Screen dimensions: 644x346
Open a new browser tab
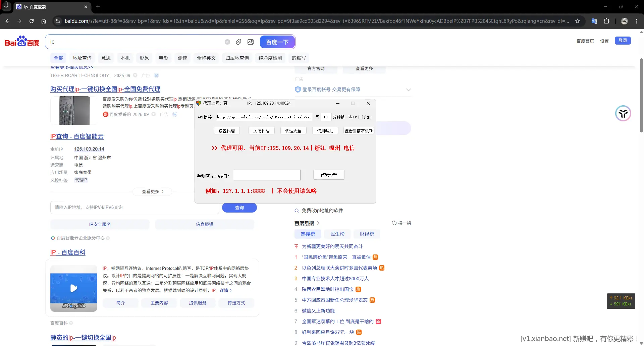pyautogui.click(x=98, y=7)
